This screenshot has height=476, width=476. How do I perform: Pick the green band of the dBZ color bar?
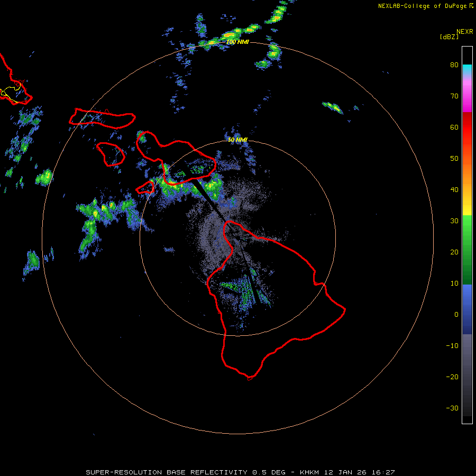[467, 250]
